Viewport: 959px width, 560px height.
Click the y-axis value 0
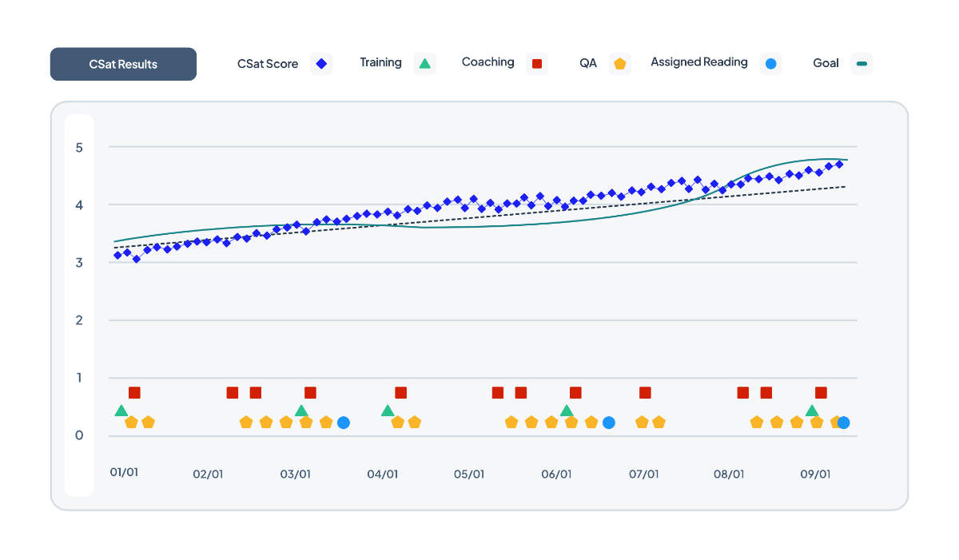click(x=79, y=436)
